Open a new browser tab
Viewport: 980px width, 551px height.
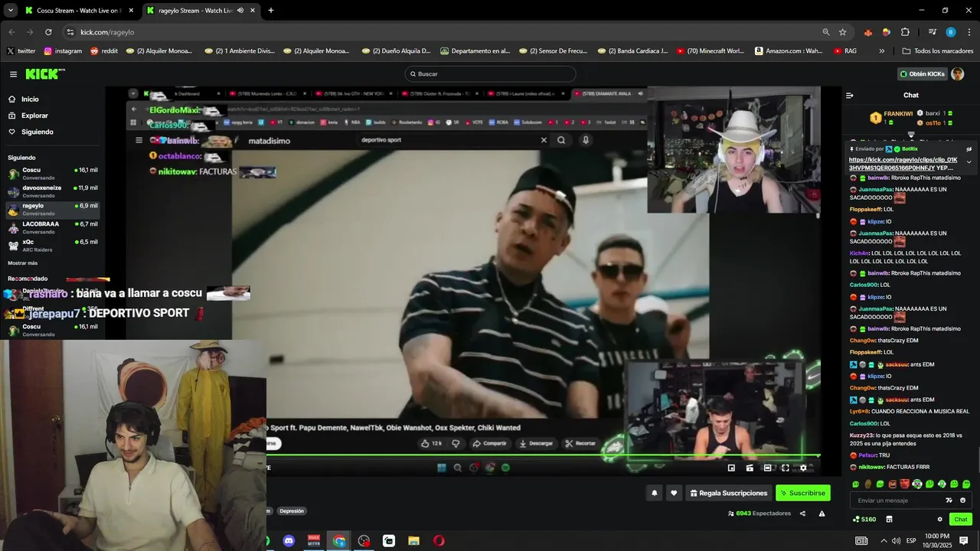click(x=270, y=11)
